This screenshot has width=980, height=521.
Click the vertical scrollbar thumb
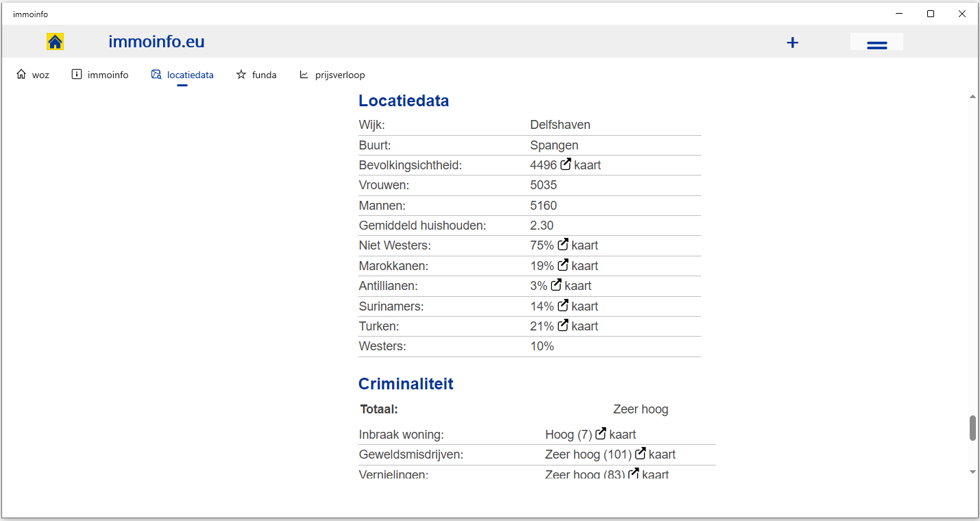972,428
